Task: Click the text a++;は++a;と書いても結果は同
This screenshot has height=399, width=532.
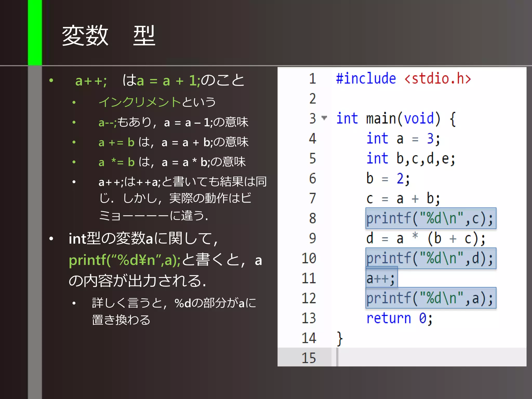Action: pyautogui.click(x=183, y=182)
